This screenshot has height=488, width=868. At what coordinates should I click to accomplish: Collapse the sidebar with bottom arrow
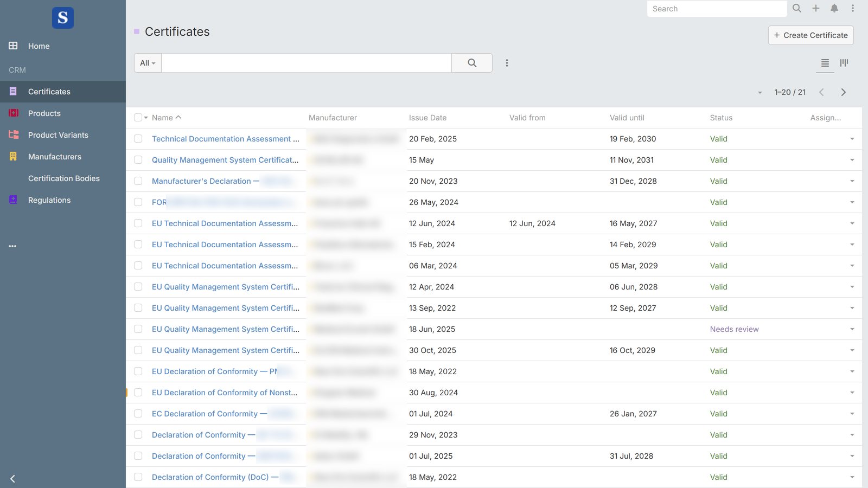[x=12, y=479]
